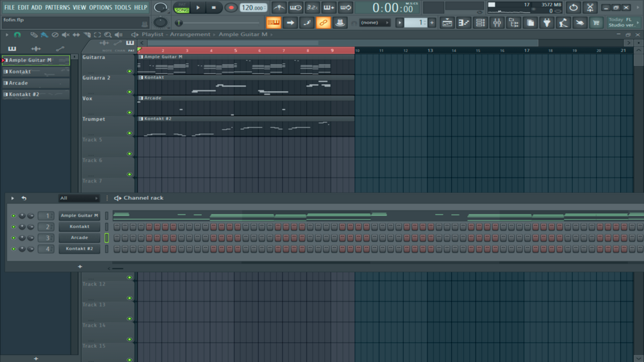This screenshot has height=362, width=644.
Task: Select the Zoom tool in playlist
Action: 108,35
